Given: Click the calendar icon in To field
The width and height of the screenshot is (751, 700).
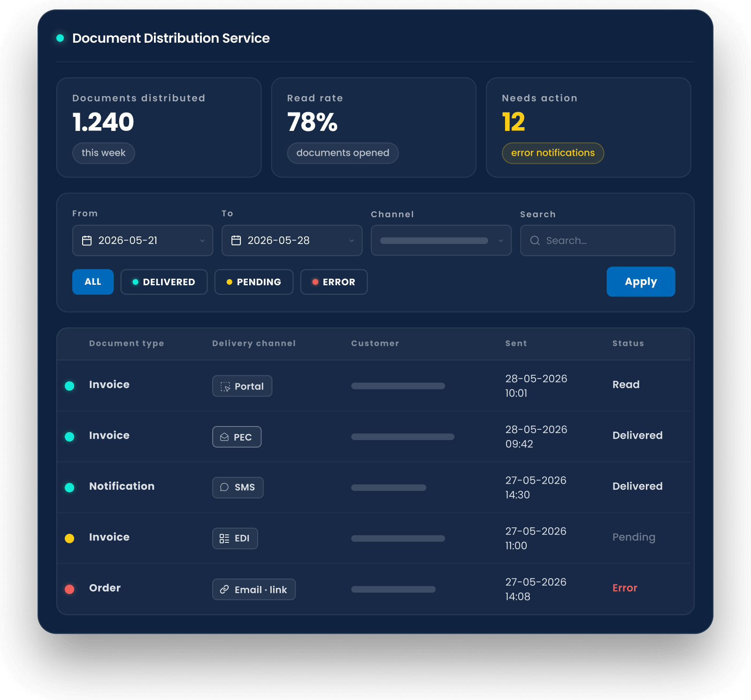Looking at the screenshot, I should pos(236,241).
